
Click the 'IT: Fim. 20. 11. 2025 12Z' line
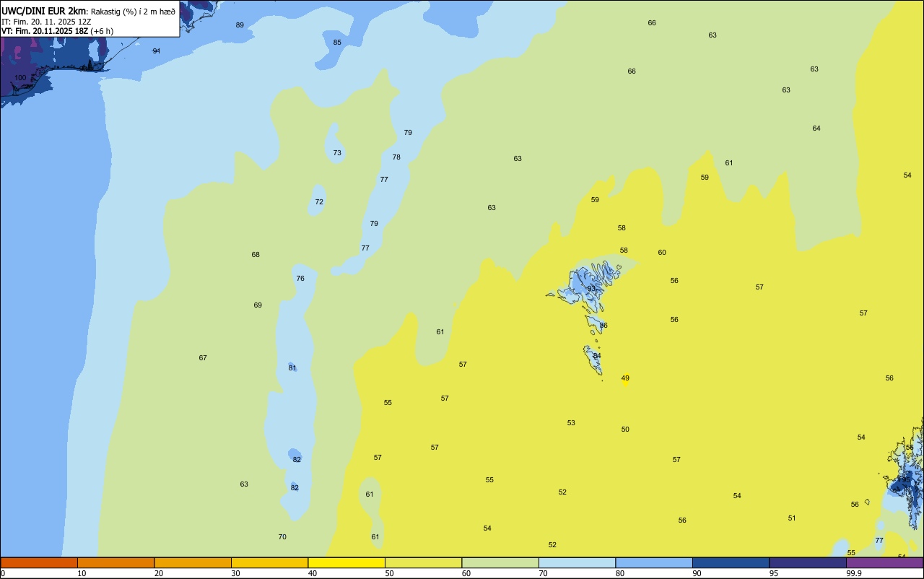[46, 22]
